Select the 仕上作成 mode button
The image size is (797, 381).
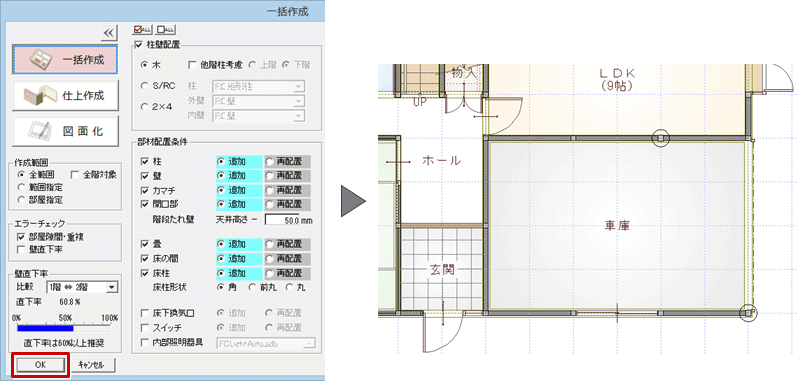tap(66, 96)
